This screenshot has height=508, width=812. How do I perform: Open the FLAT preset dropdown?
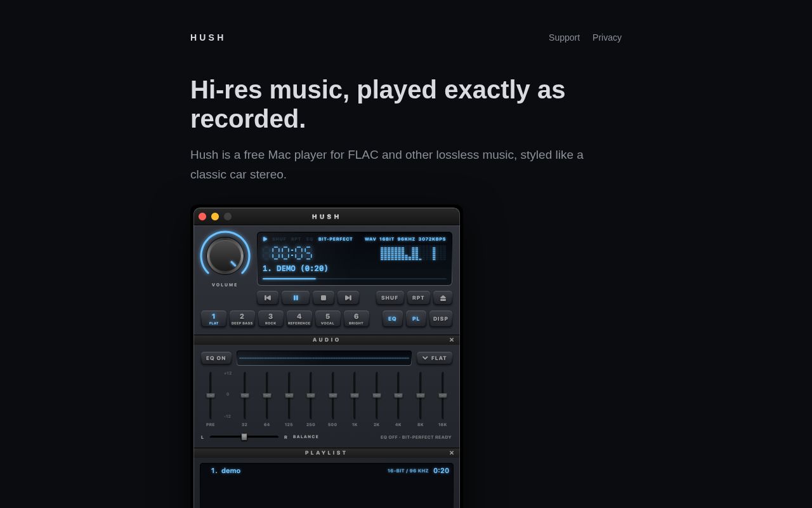(x=435, y=358)
